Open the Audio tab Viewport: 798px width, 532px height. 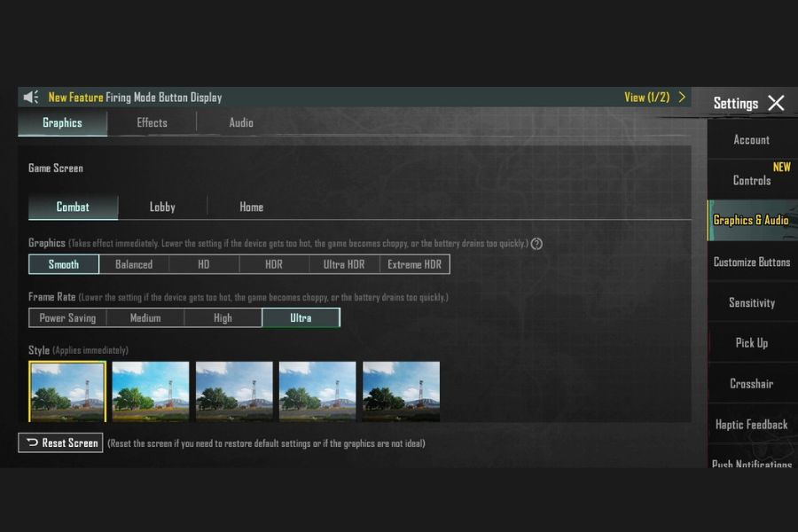pos(241,123)
